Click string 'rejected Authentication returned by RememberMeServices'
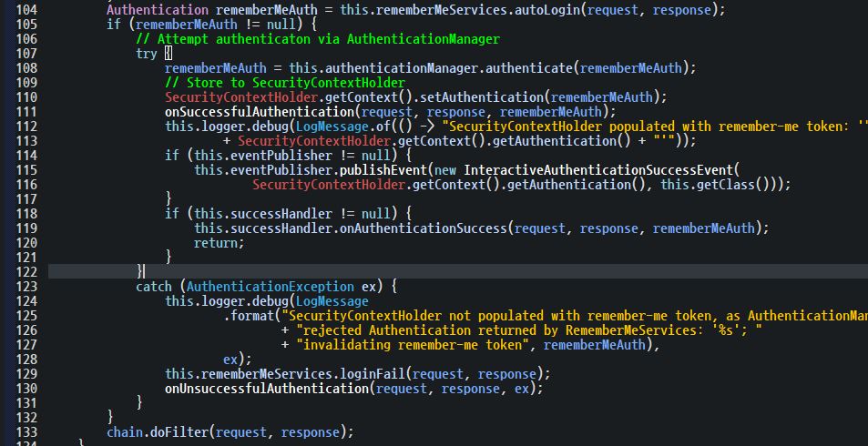This screenshot has width=868, height=446. (x=529, y=330)
